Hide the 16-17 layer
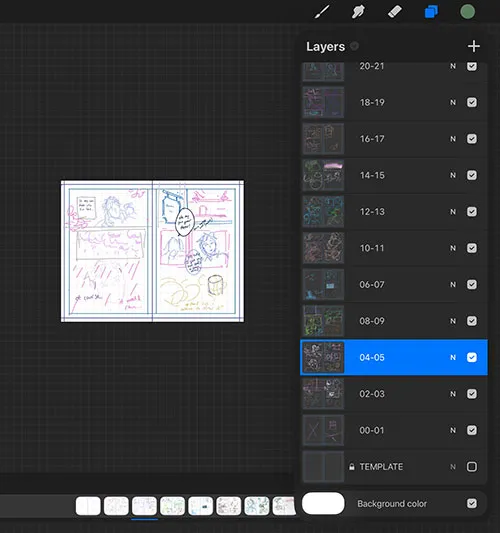The height and width of the screenshot is (533, 500). click(x=472, y=139)
